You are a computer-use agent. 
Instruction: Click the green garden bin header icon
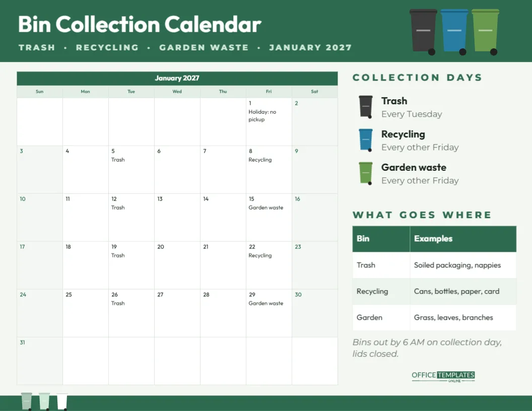click(485, 32)
